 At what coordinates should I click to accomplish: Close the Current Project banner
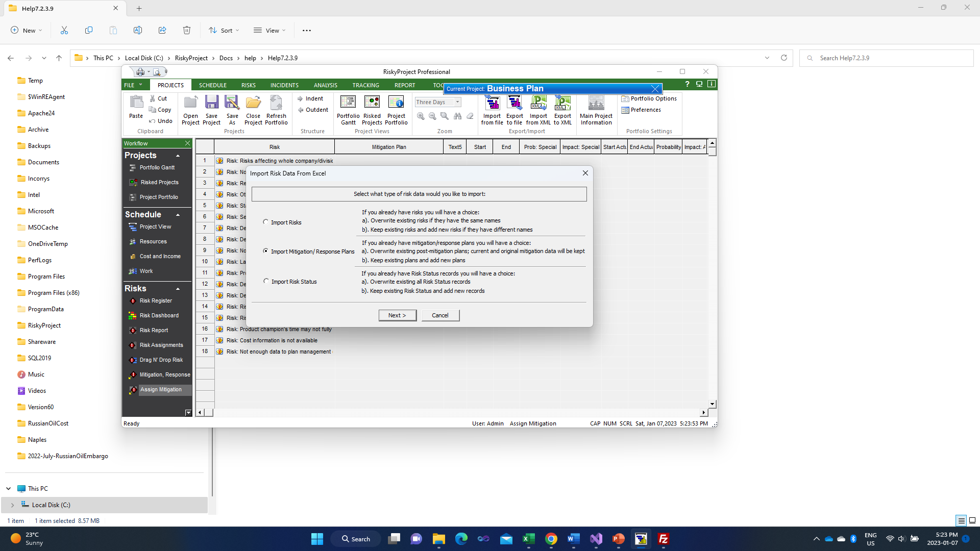pos(655,89)
